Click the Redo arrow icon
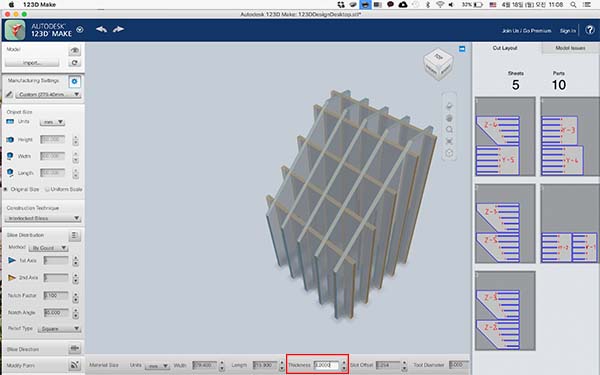Image resolution: width=600 pixels, height=375 pixels. 118,29
